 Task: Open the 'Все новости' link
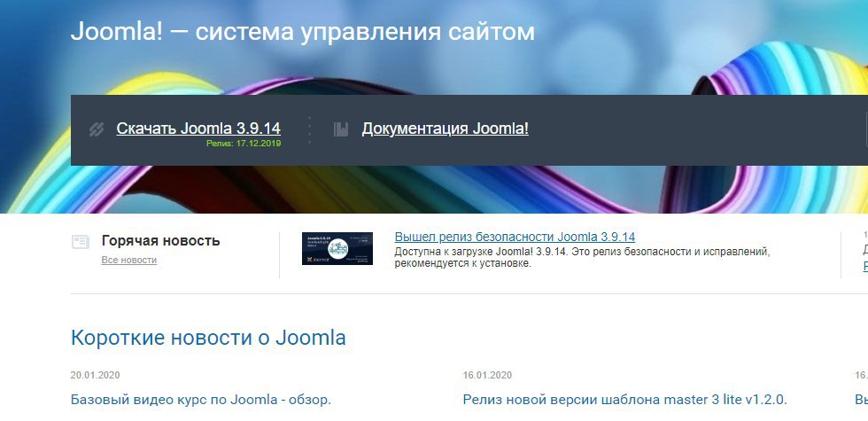click(129, 260)
